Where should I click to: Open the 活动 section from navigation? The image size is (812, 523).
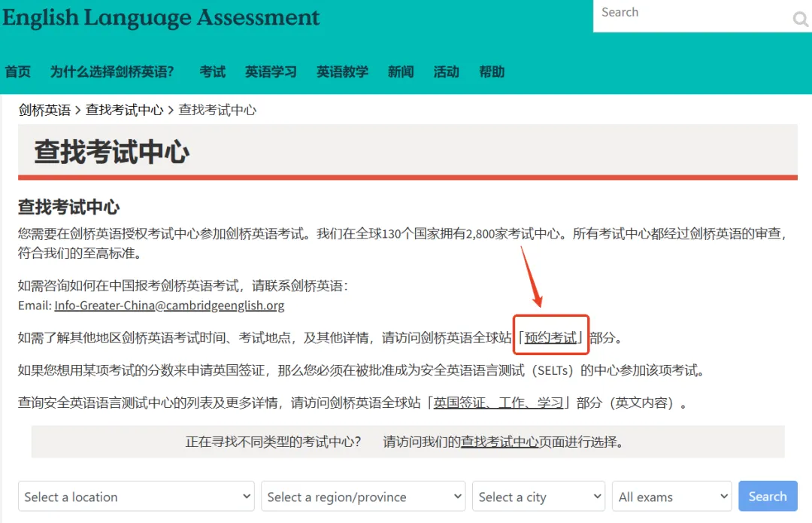[x=446, y=71]
